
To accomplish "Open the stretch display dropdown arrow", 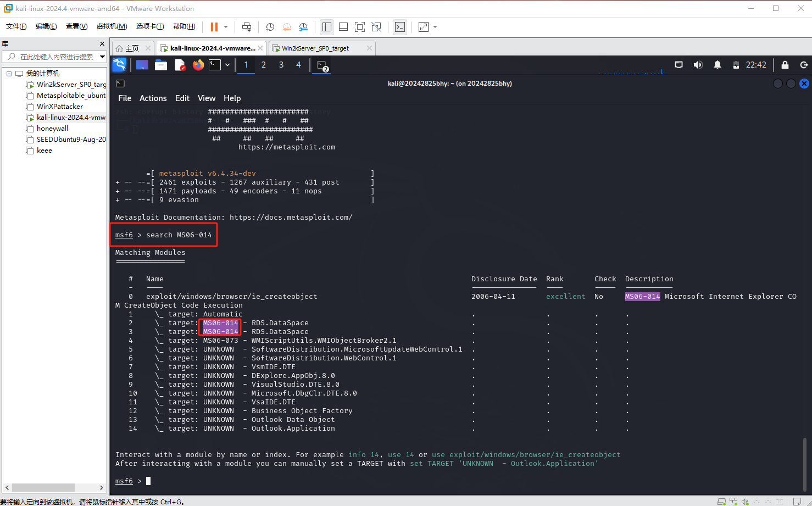I will (435, 27).
